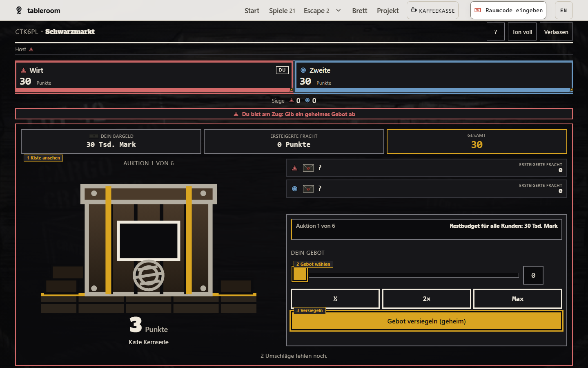The height and width of the screenshot is (368, 588).
Task: Click Gebot versiegeln (geheim) button
Action: coord(426,321)
